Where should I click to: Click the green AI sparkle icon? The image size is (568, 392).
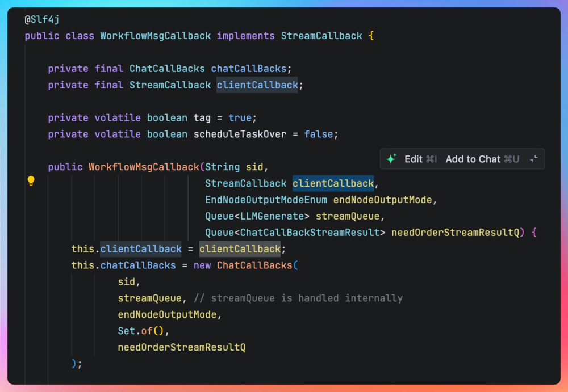click(391, 159)
